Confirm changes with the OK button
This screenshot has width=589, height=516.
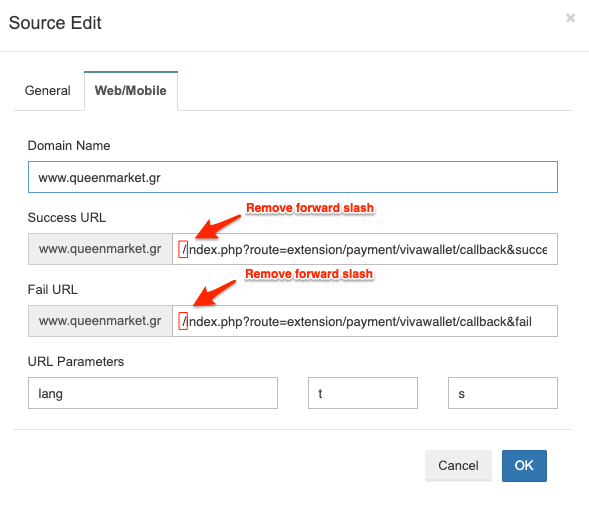tap(524, 466)
